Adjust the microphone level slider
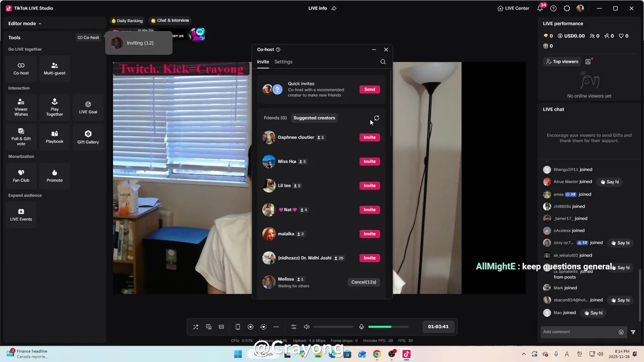Image resolution: width=644 pixels, height=362 pixels. pos(388,327)
